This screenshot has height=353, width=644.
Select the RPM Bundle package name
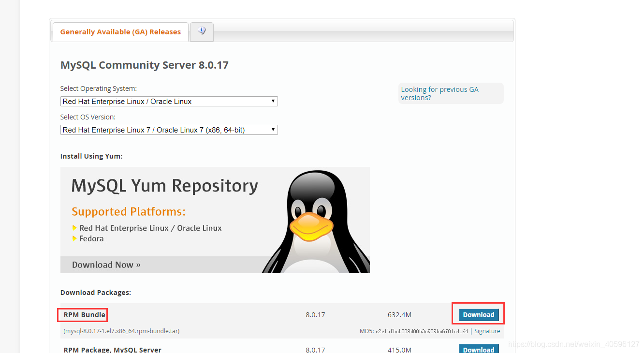pyautogui.click(x=85, y=315)
